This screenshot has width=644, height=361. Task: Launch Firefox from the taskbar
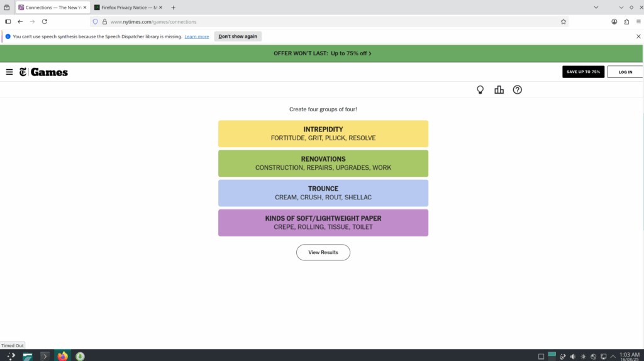[62, 356]
